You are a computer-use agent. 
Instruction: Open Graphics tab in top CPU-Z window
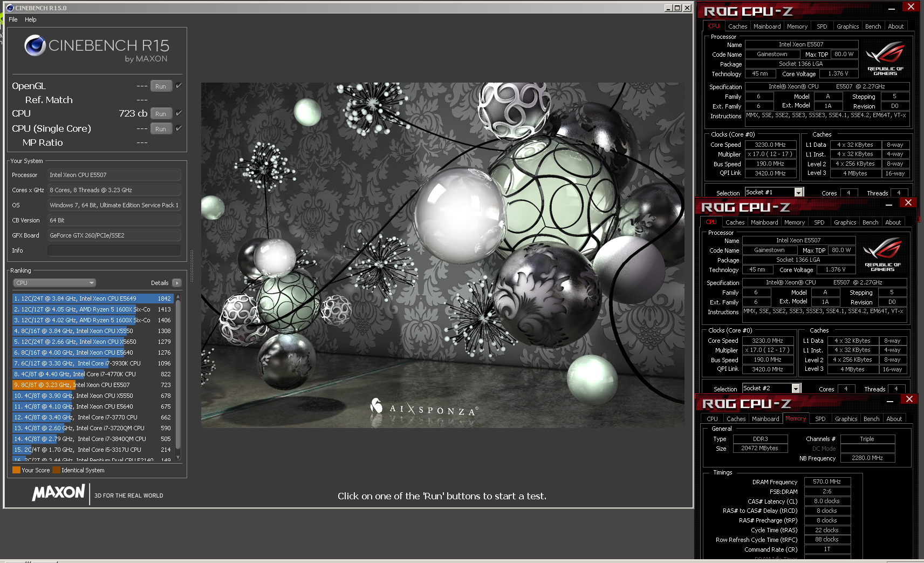[x=847, y=26]
